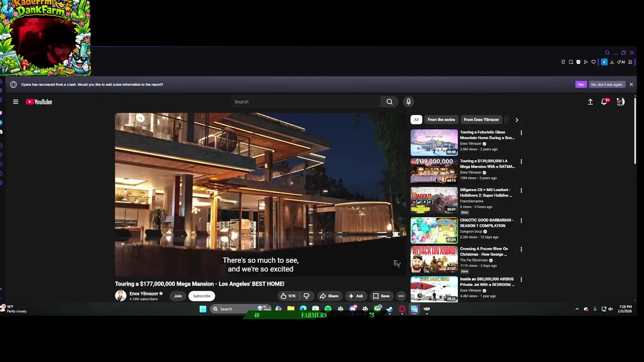The height and width of the screenshot is (362, 644).
Task: Open YouTube notifications bell
Action: pos(604,102)
